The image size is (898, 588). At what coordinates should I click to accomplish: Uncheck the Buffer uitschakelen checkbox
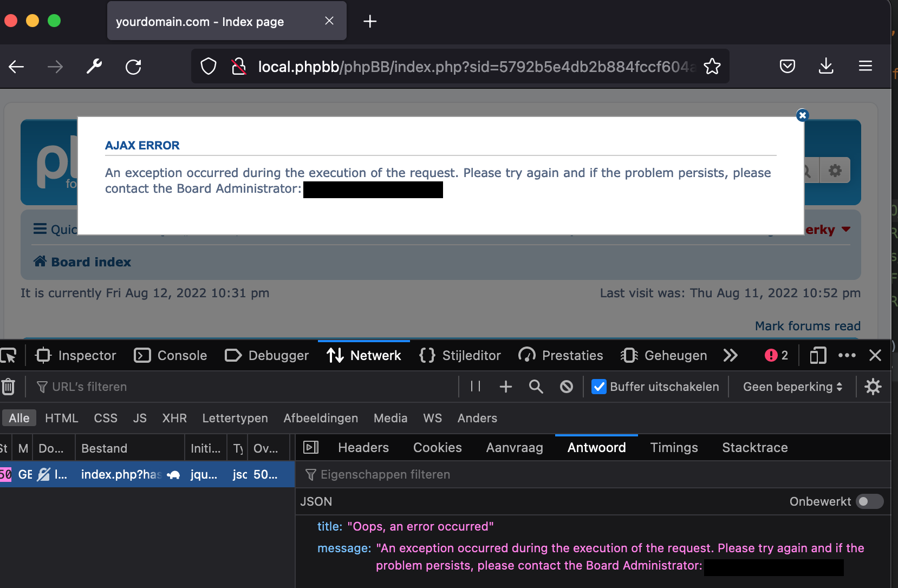click(598, 387)
